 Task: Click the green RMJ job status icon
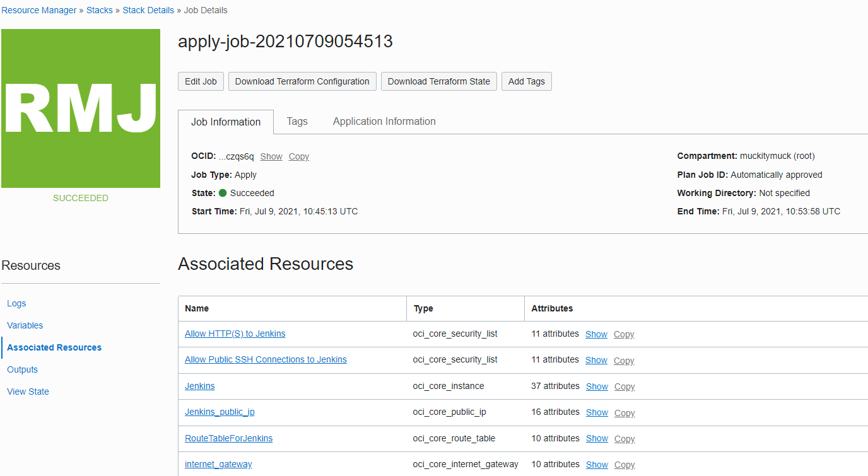coord(81,108)
